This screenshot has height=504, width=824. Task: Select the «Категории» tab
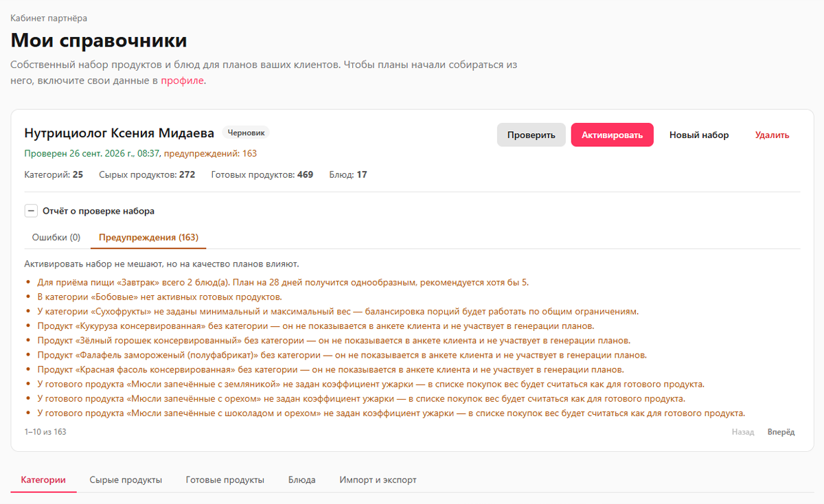(x=43, y=480)
